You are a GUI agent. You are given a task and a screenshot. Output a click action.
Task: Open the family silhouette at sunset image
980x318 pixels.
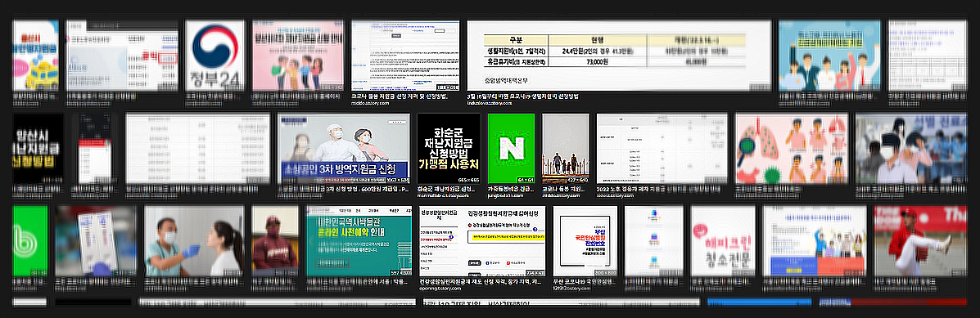(566, 149)
